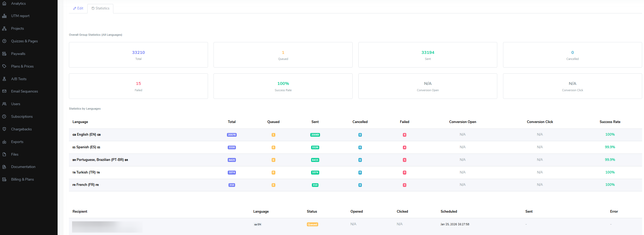Open Billing & Plans in the sidebar
The height and width of the screenshot is (235, 644).
point(22,179)
